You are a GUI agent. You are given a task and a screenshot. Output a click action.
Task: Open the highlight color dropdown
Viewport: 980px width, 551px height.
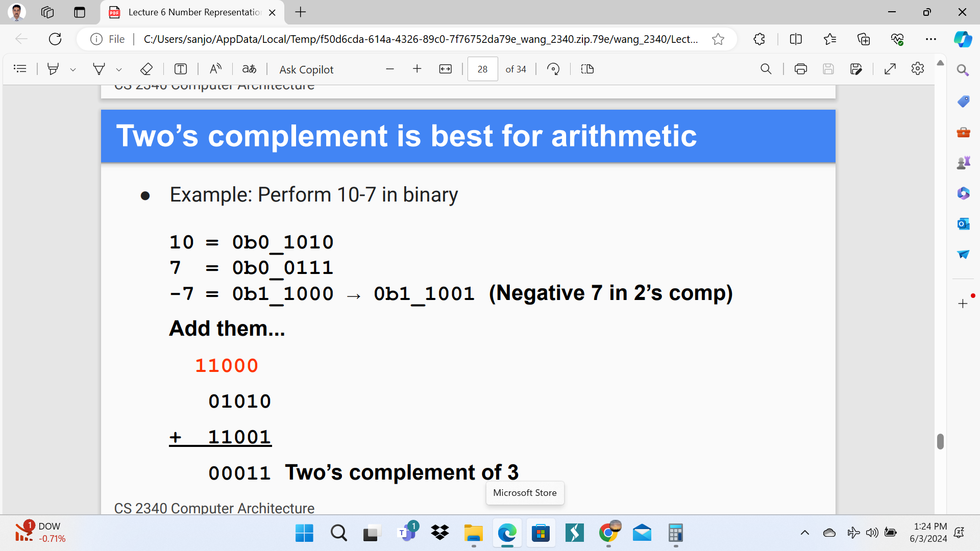coord(73,69)
